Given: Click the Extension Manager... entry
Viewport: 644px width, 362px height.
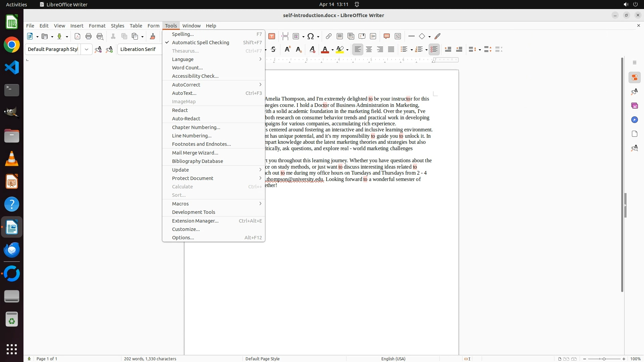Looking at the screenshot, I should click(x=195, y=221).
